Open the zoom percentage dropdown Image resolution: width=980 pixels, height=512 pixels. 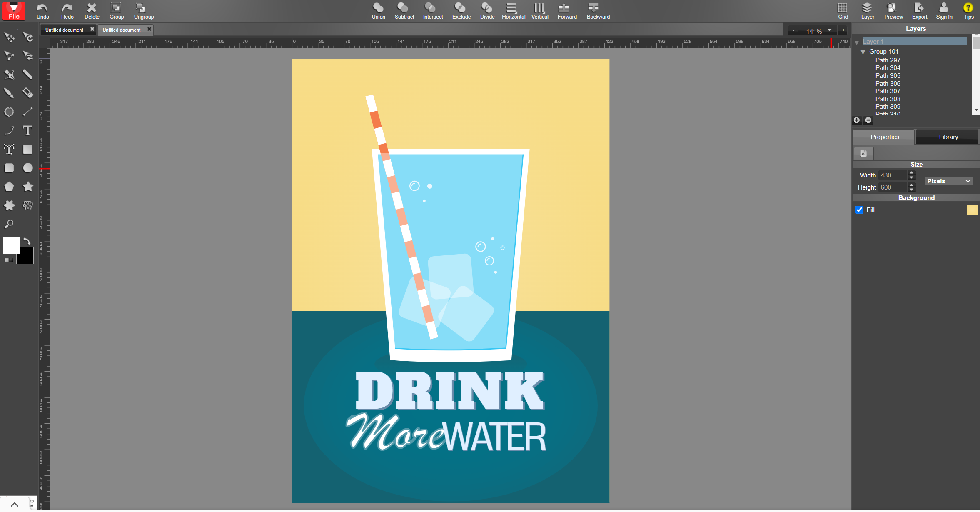[x=829, y=30]
